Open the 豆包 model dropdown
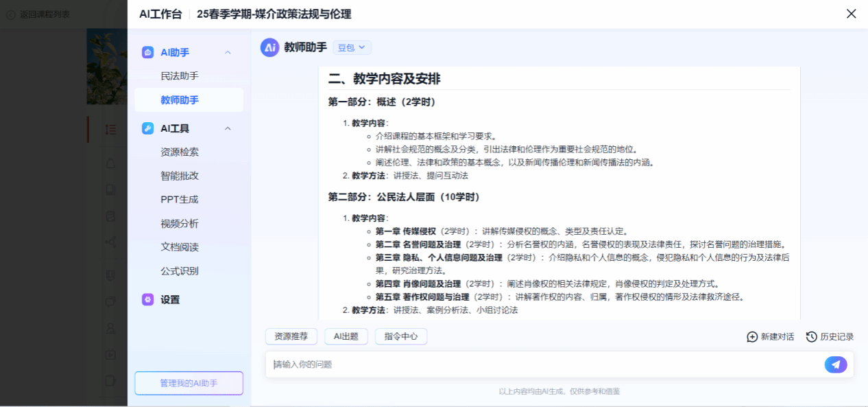The image size is (868, 407). 352,47
